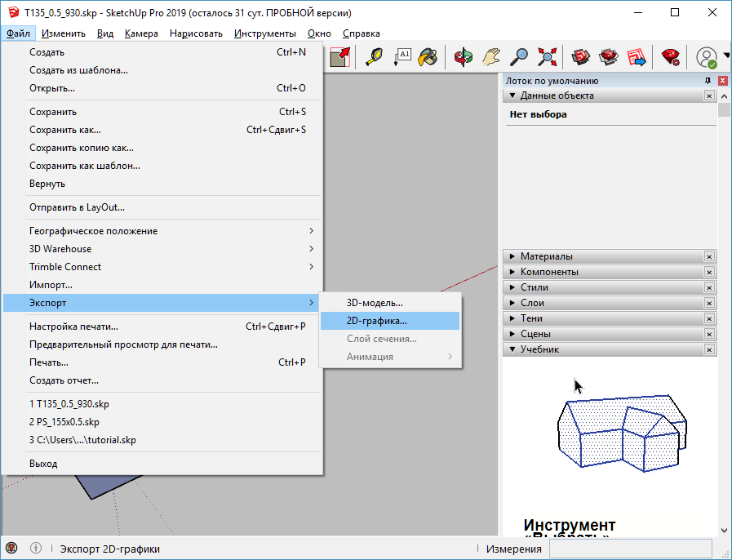Select the Tape Measure tool

click(374, 56)
